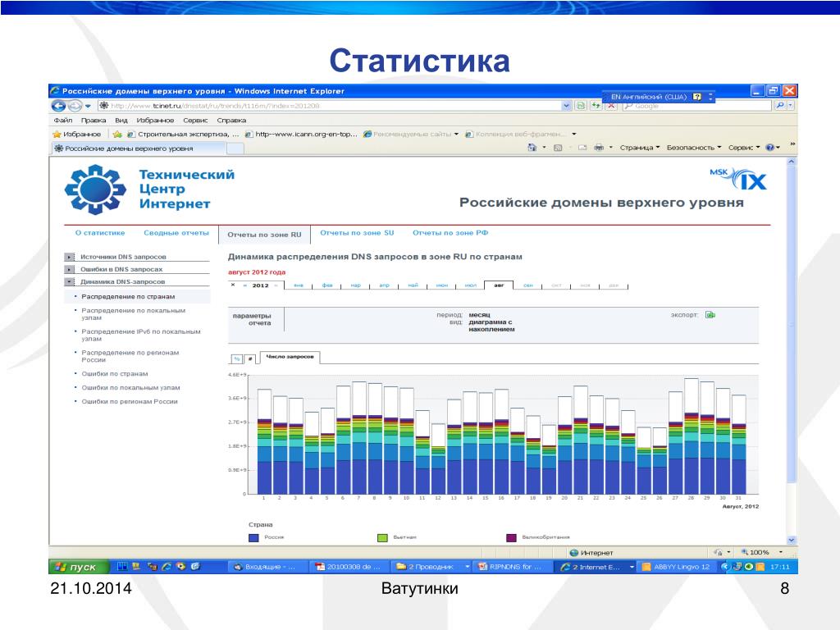840x630 pixels.
Task: Open Ошибки по регионам России report
Action: pos(130,402)
